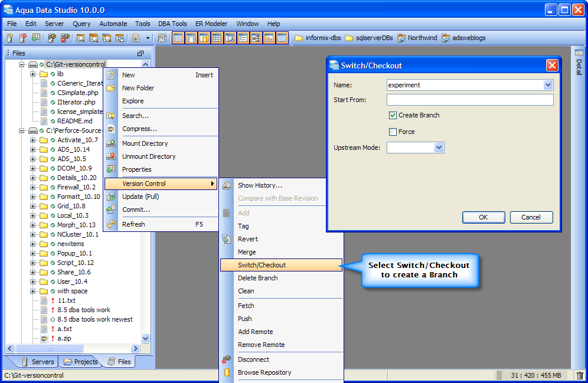Expand the Activate_10.7 folder
The height and width of the screenshot is (383, 588).
tap(33, 140)
